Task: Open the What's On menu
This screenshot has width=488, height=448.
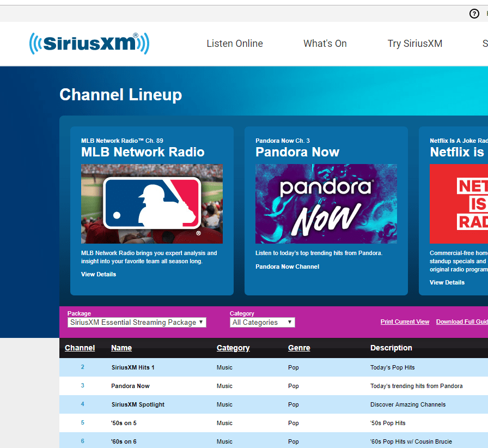Action: (x=325, y=44)
